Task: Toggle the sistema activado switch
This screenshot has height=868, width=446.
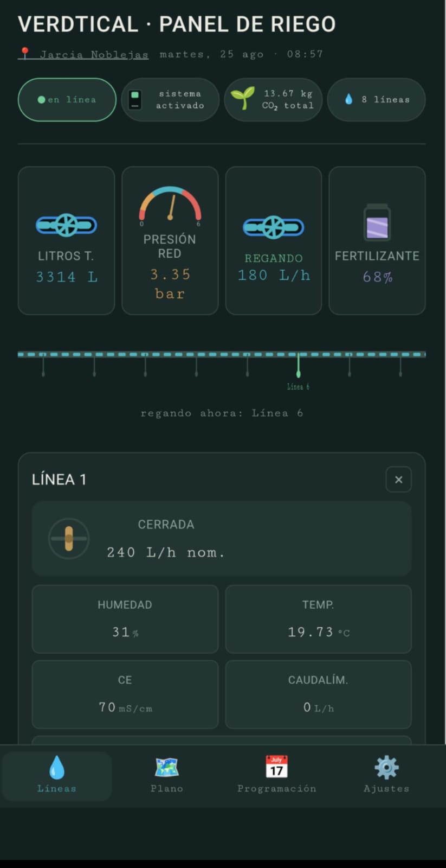Action: coord(135,100)
